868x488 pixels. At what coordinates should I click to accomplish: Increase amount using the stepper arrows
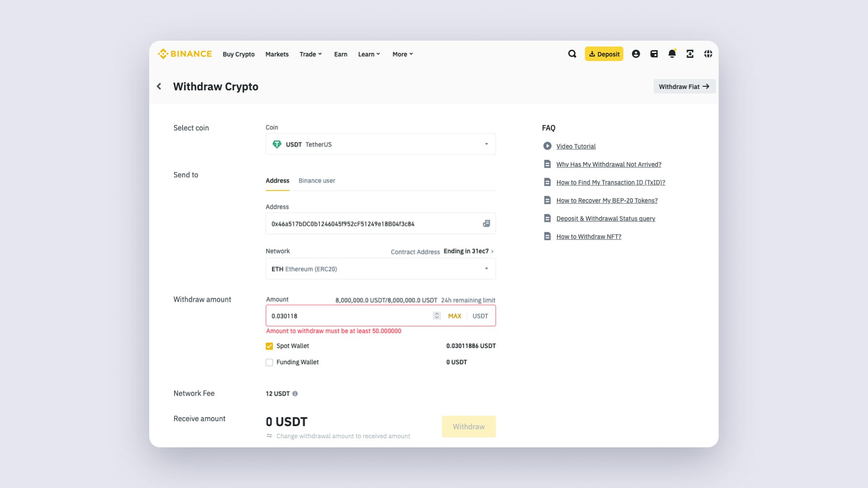436,314
